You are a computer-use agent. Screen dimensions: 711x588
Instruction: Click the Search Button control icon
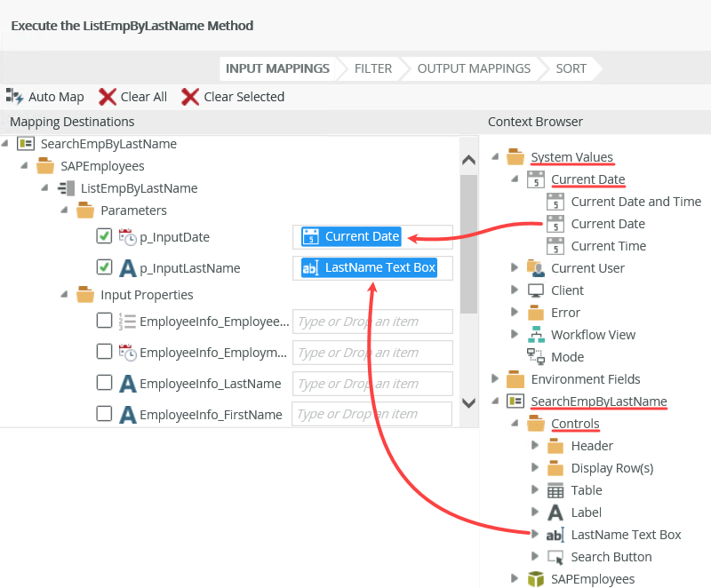(555, 557)
